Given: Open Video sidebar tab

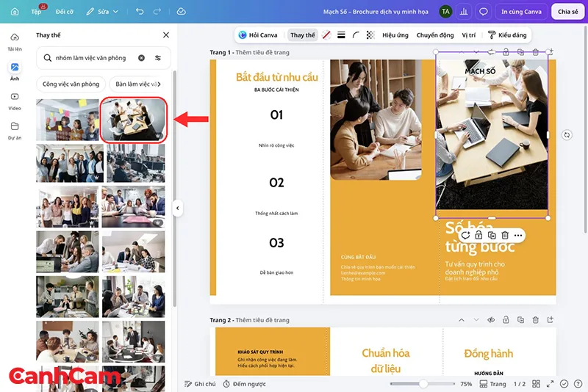Looking at the screenshot, I should [15, 101].
